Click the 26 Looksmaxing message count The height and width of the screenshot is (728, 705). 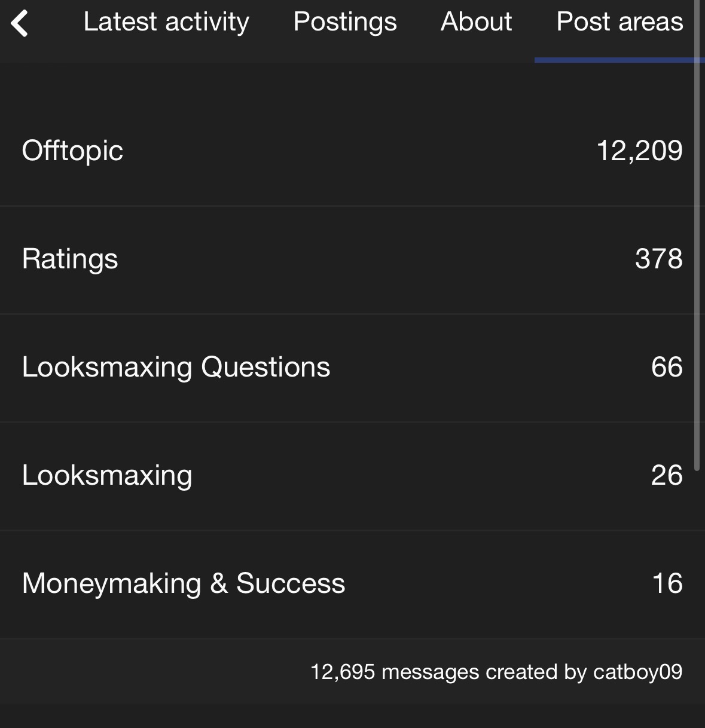click(667, 475)
